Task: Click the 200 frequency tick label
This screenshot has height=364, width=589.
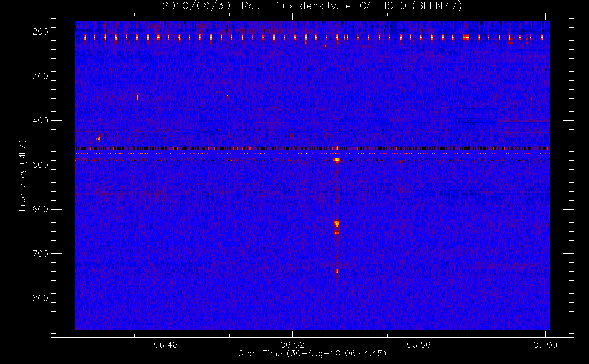Action: click(40, 32)
